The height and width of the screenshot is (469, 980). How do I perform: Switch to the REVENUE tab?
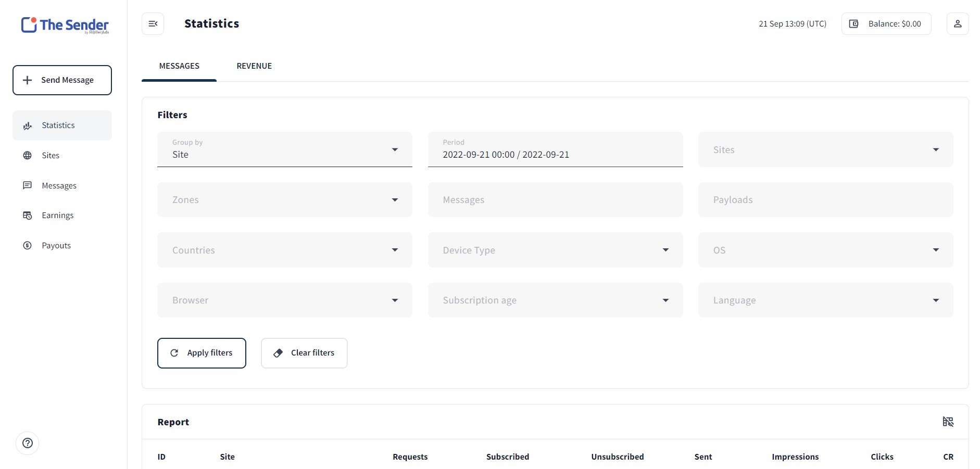click(x=254, y=66)
